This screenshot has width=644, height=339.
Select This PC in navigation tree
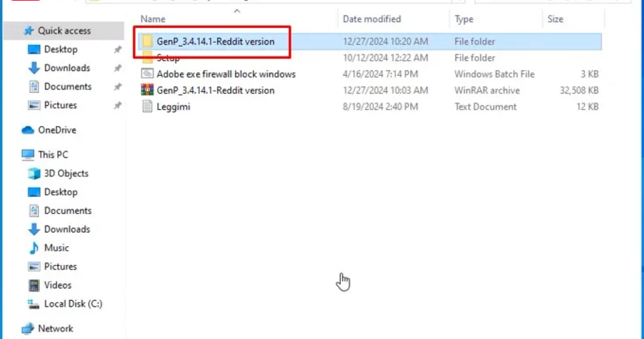click(x=53, y=155)
